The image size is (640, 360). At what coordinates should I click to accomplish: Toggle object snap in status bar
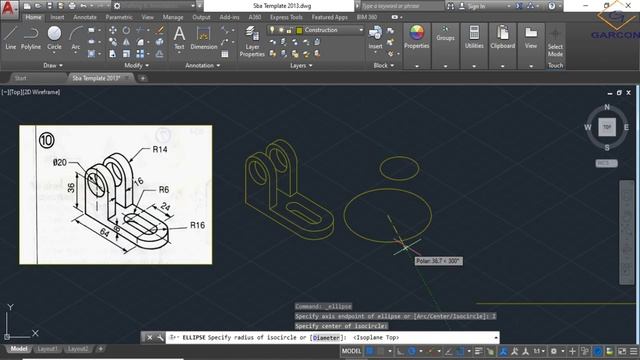pyautogui.click(x=460, y=351)
